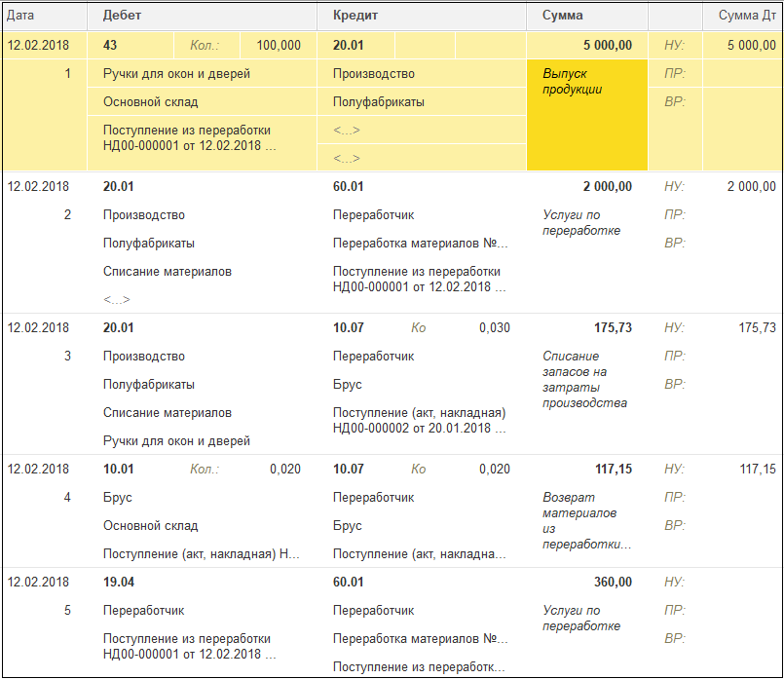Select credit account 10.07 in entry 3
Image resolution: width=784 pixels, height=679 pixels.
pyautogui.click(x=348, y=328)
